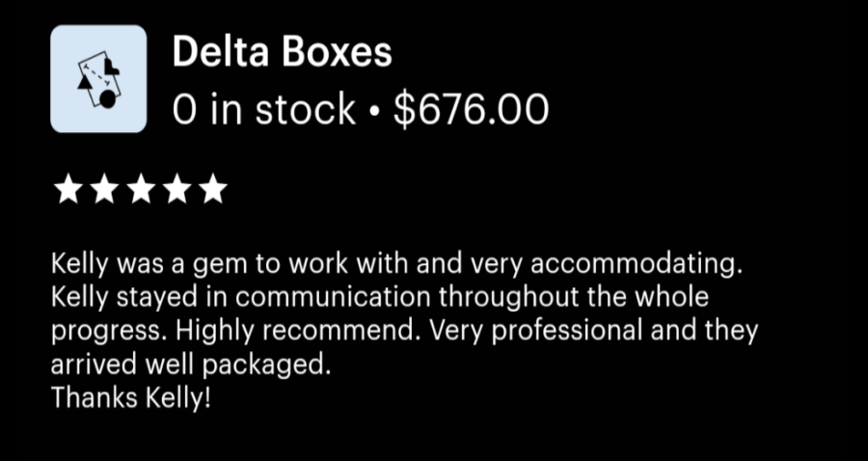Click the black circle in the product image
This screenshot has height=461, width=868.
click(108, 97)
